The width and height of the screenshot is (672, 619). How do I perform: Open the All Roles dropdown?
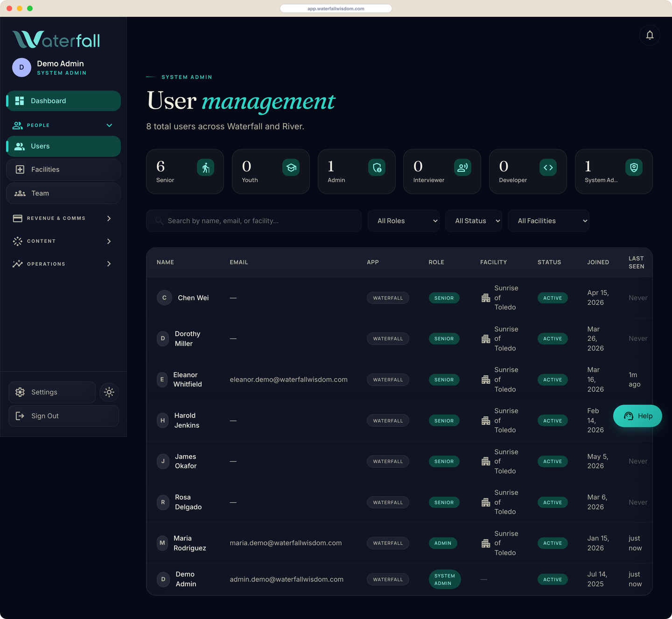[x=404, y=221]
